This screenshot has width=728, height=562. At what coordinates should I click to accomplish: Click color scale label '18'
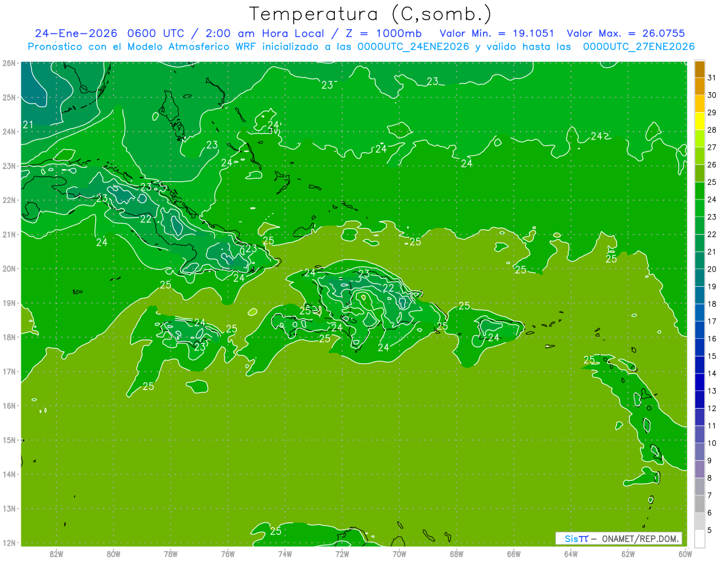coord(712,304)
